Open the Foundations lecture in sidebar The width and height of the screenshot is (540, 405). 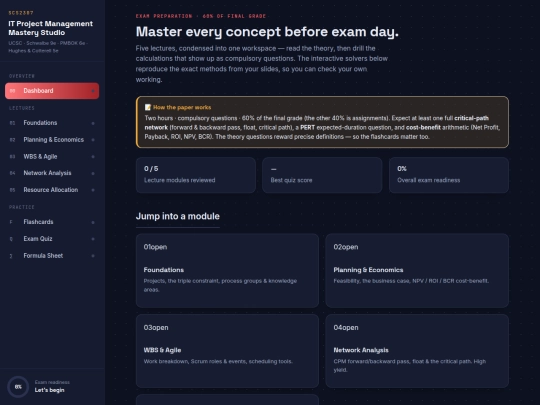52,123
